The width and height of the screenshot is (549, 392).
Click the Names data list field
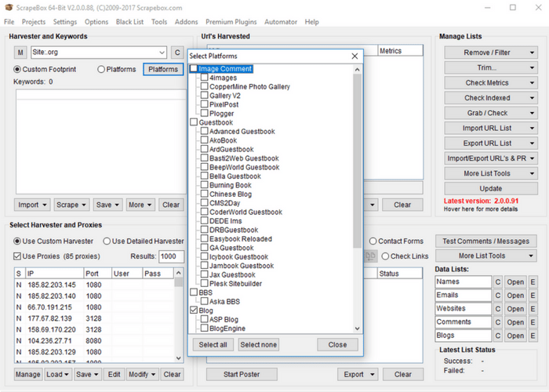(x=464, y=282)
